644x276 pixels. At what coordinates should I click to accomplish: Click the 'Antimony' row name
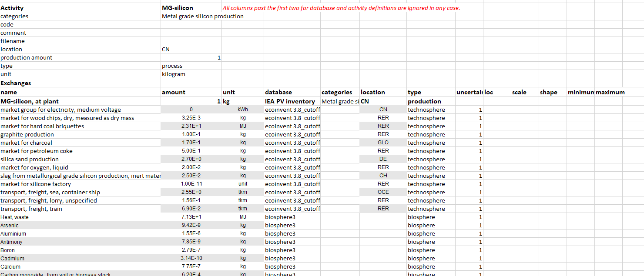(x=80, y=242)
